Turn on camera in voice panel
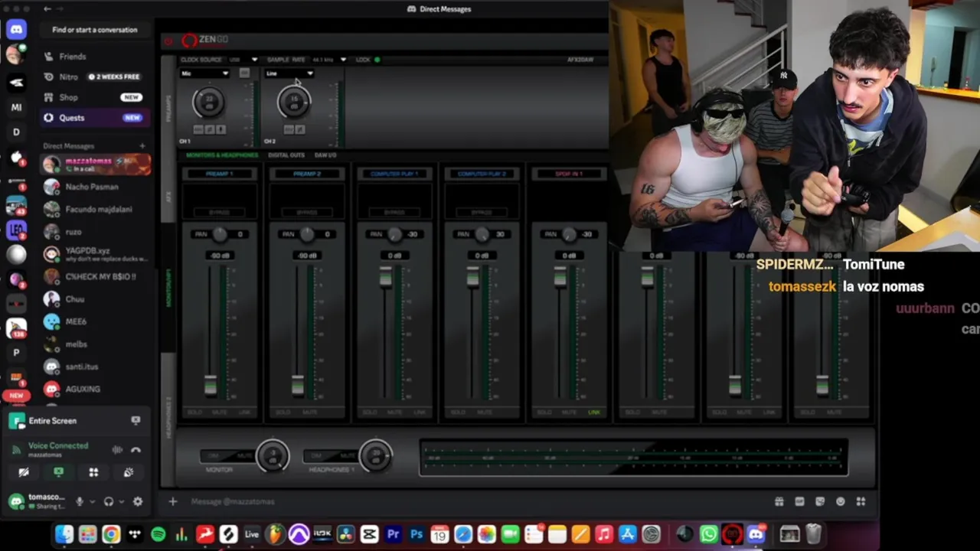This screenshot has width=980, height=551. (24, 472)
